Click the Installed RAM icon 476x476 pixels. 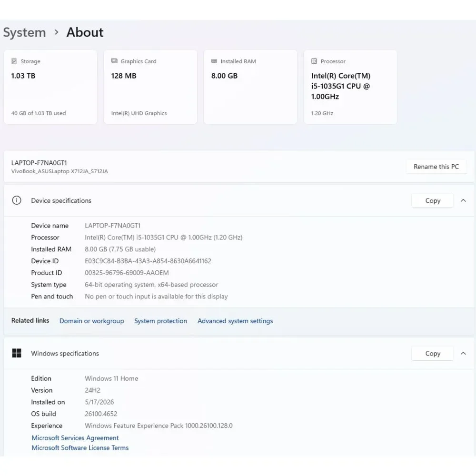pos(214,61)
